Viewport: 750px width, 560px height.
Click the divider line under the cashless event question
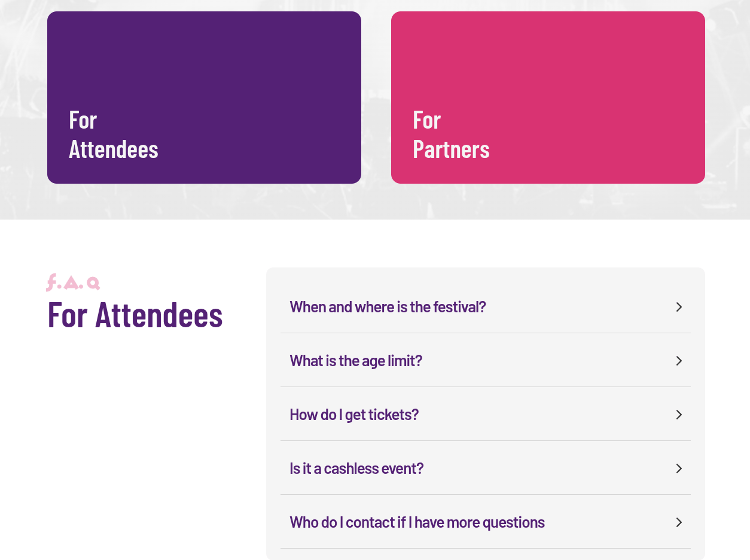point(486,495)
